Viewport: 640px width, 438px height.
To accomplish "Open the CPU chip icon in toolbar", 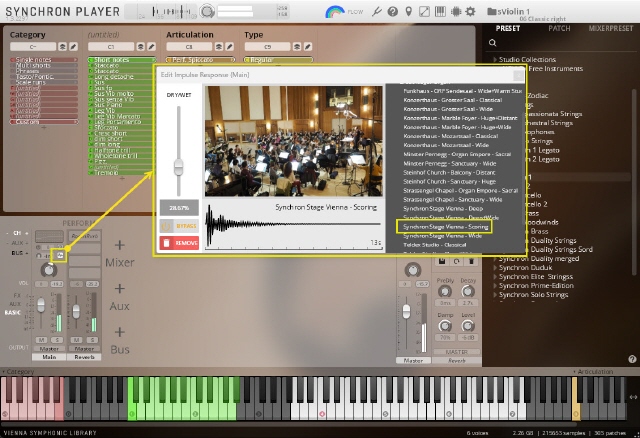I will click(456, 11).
